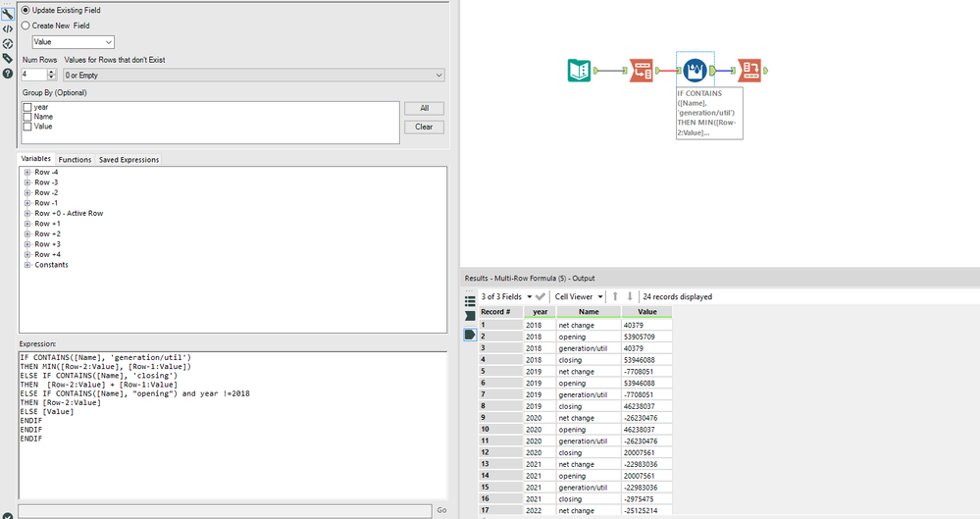Open the Help question mark icon
The image size is (980, 519).
coord(8,74)
